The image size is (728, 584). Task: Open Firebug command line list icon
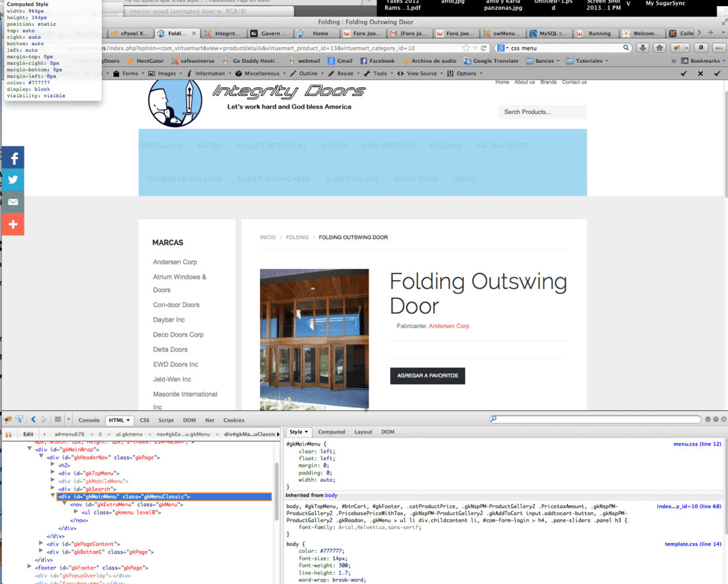point(58,420)
